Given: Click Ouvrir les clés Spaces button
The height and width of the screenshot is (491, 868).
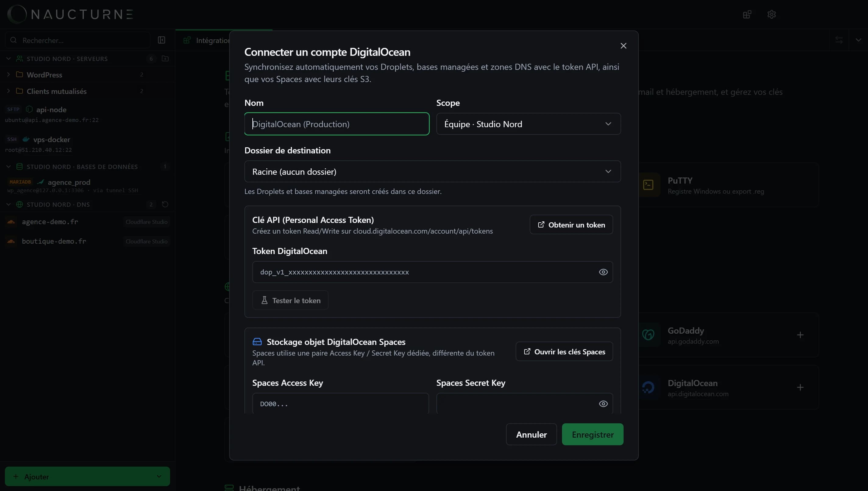Looking at the screenshot, I should point(564,351).
